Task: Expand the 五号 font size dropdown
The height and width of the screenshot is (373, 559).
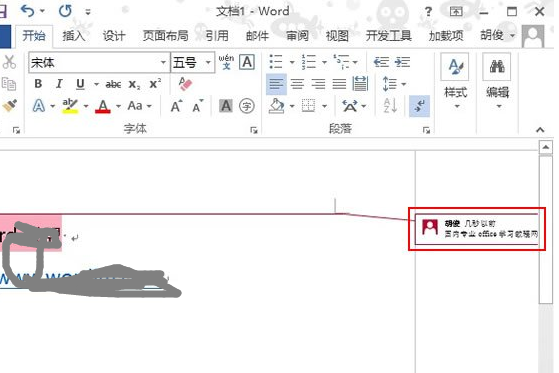Action: pyautogui.click(x=208, y=62)
